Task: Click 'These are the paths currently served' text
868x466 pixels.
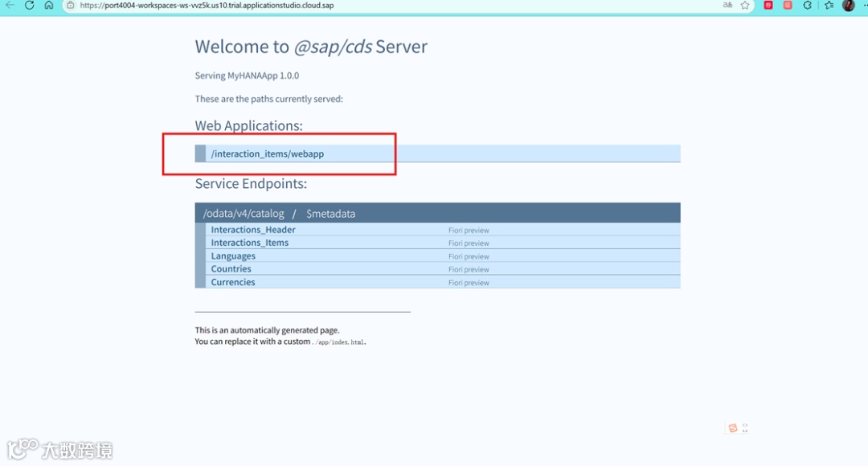Action: 269,99
